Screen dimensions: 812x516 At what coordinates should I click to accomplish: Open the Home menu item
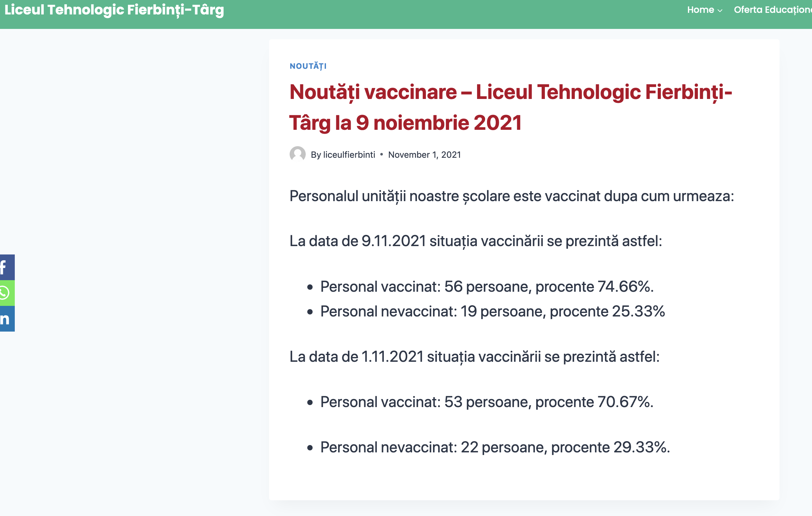point(700,10)
